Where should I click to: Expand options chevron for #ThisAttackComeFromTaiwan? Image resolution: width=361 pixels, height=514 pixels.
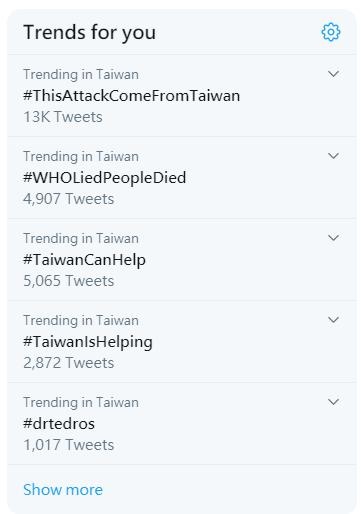333,74
